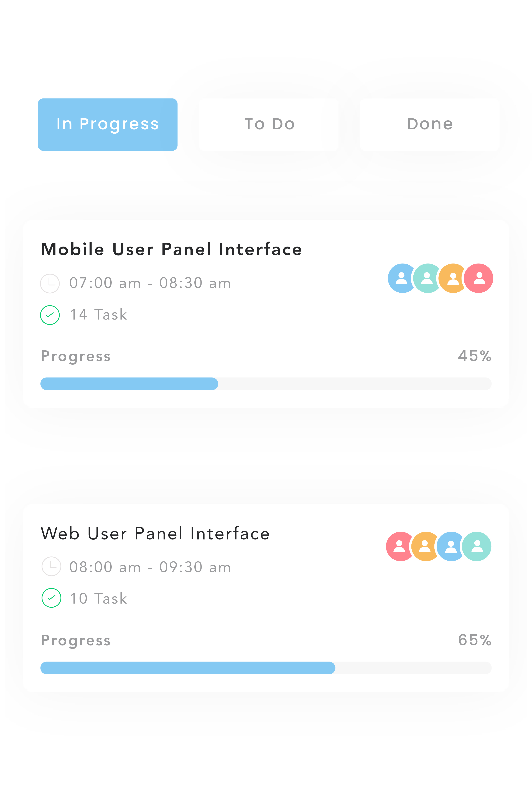Click the clock icon for Web panel
The height and width of the screenshot is (785, 532).
click(x=51, y=566)
